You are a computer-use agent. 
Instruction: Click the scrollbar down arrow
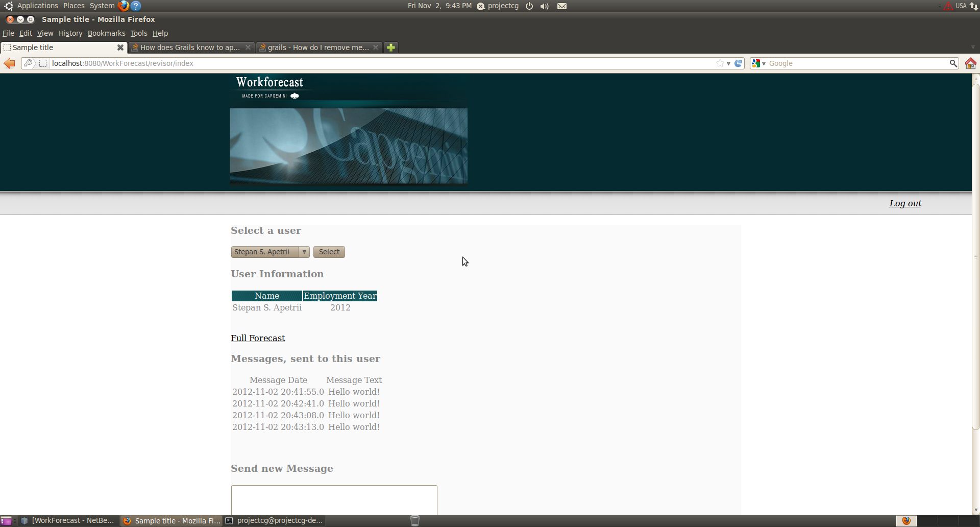tap(976, 510)
